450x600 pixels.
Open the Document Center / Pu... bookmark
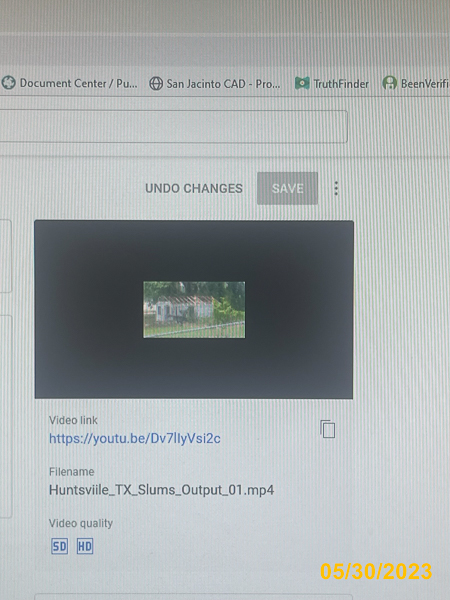(78, 83)
